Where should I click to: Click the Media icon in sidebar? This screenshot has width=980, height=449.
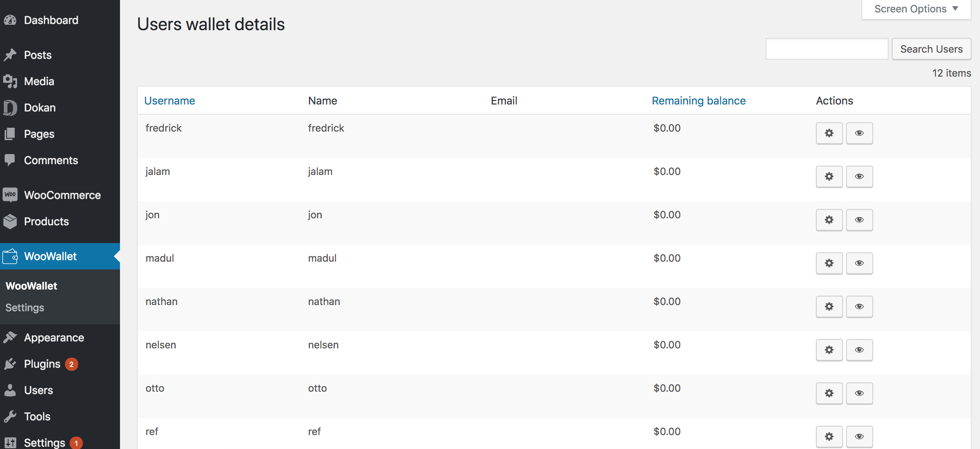(10, 81)
